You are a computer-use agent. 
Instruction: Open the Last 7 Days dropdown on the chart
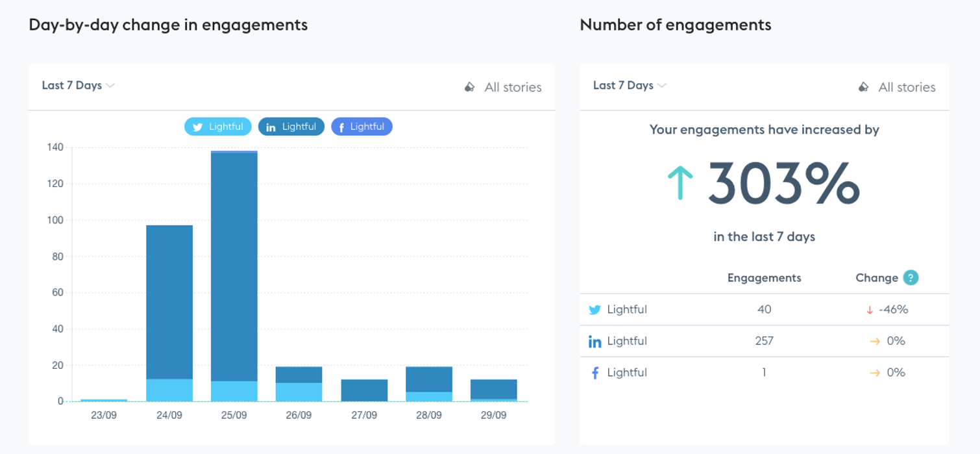[78, 85]
